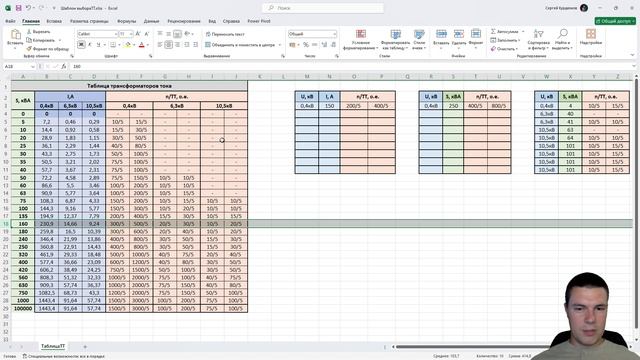Decrease font size with the smaller A icon
640x360 pixels.
[x=147, y=34]
